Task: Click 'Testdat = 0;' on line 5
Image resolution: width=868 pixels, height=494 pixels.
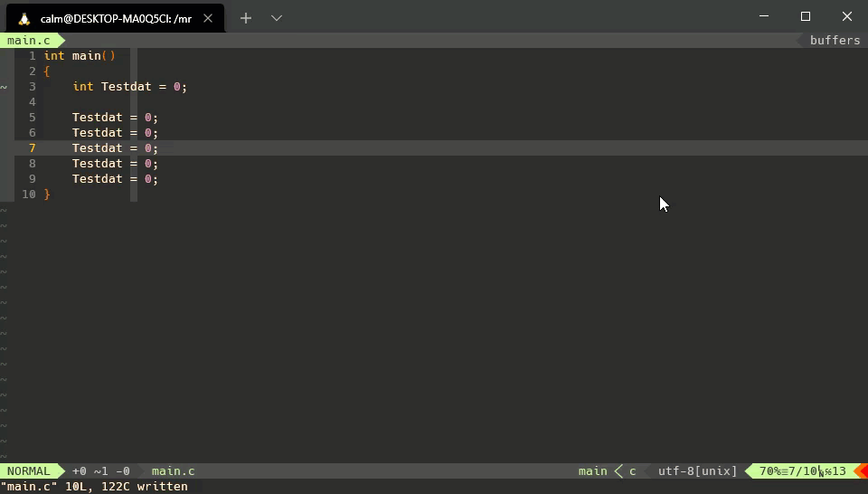Action: point(115,118)
